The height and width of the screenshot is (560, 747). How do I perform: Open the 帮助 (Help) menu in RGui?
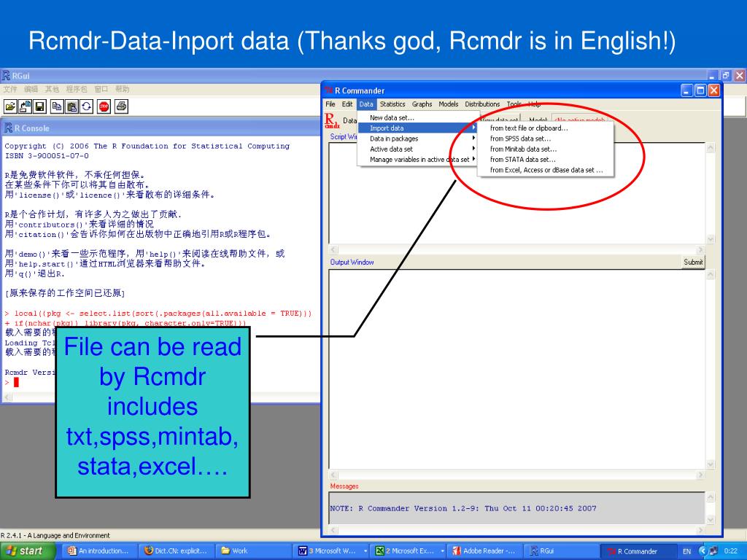point(122,89)
